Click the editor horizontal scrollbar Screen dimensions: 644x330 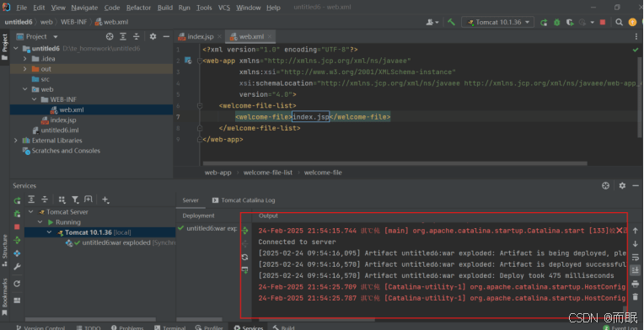[394, 163]
